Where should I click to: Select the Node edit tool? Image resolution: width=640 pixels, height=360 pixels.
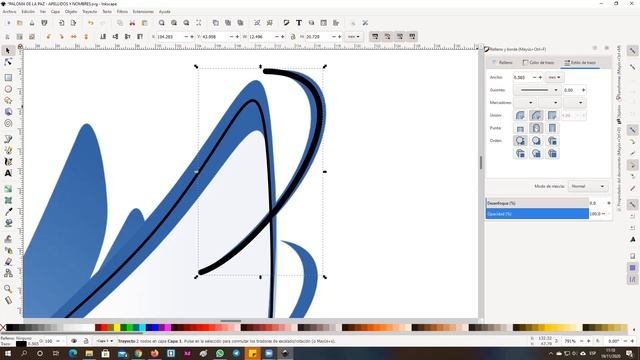tap(8, 62)
